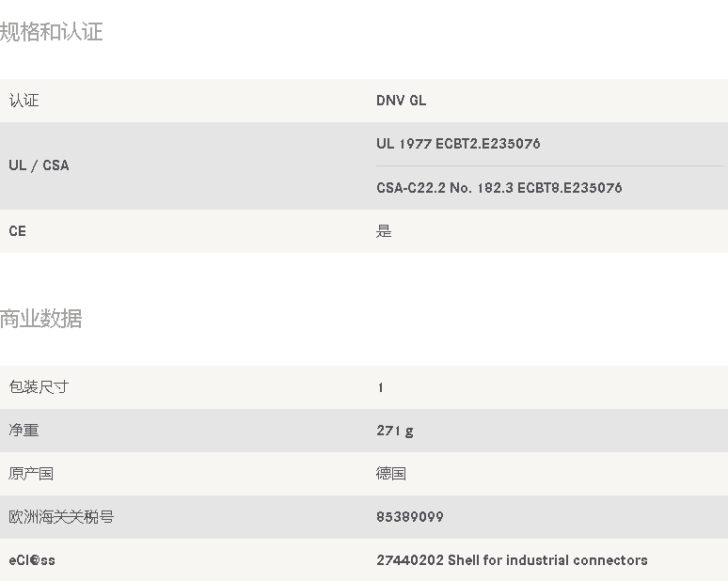Viewport: 728px width, 581px height.
Task: Click the 是 value in CE row
Action: (384, 231)
